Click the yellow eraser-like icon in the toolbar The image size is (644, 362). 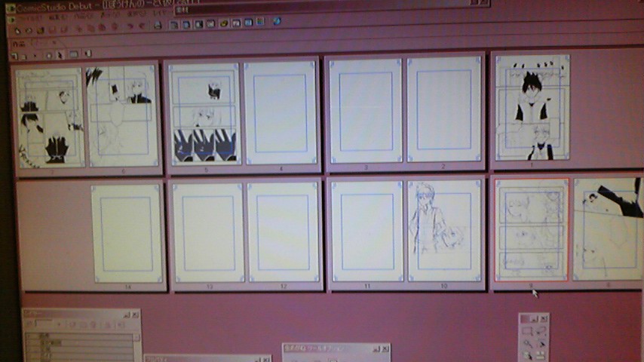click(224, 23)
